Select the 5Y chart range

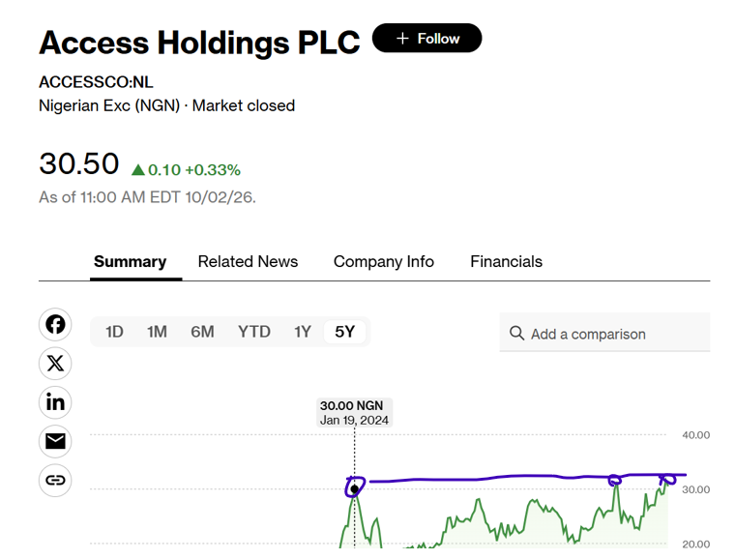(x=344, y=332)
